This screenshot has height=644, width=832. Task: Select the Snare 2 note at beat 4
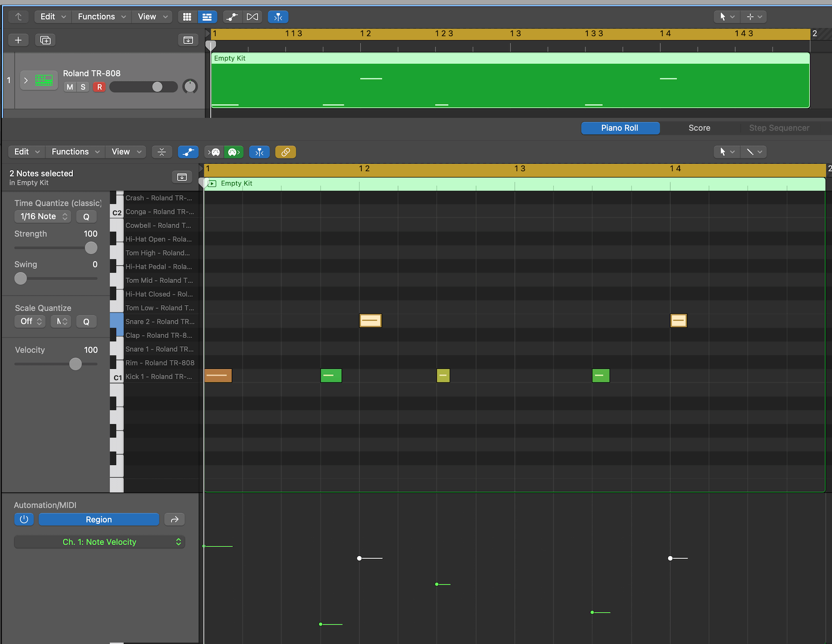coord(679,320)
